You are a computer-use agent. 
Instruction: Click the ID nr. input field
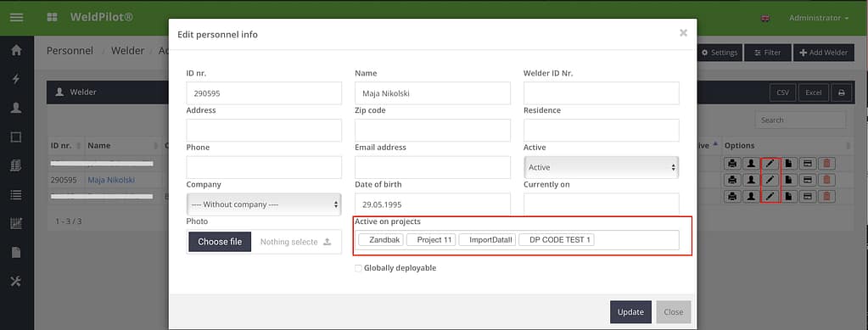[264, 93]
